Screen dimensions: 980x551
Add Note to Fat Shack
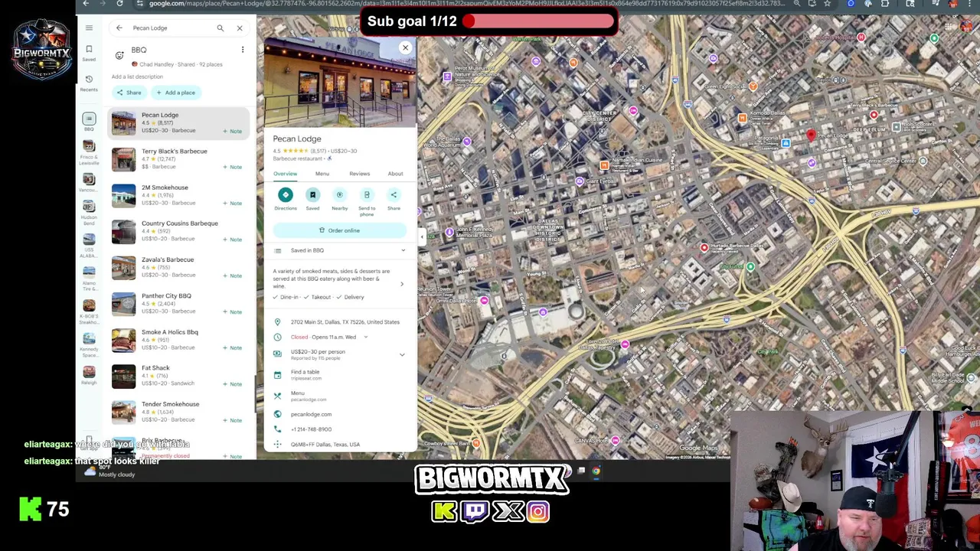coord(233,384)
